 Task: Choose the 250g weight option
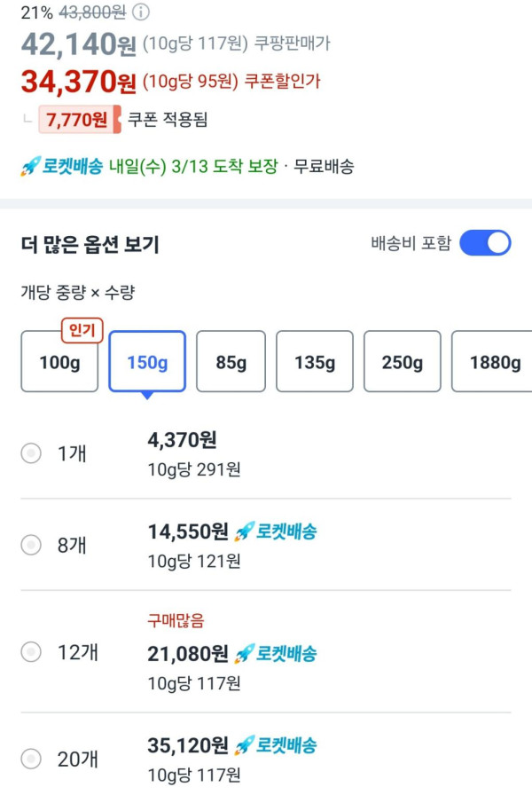pos(402,362)
